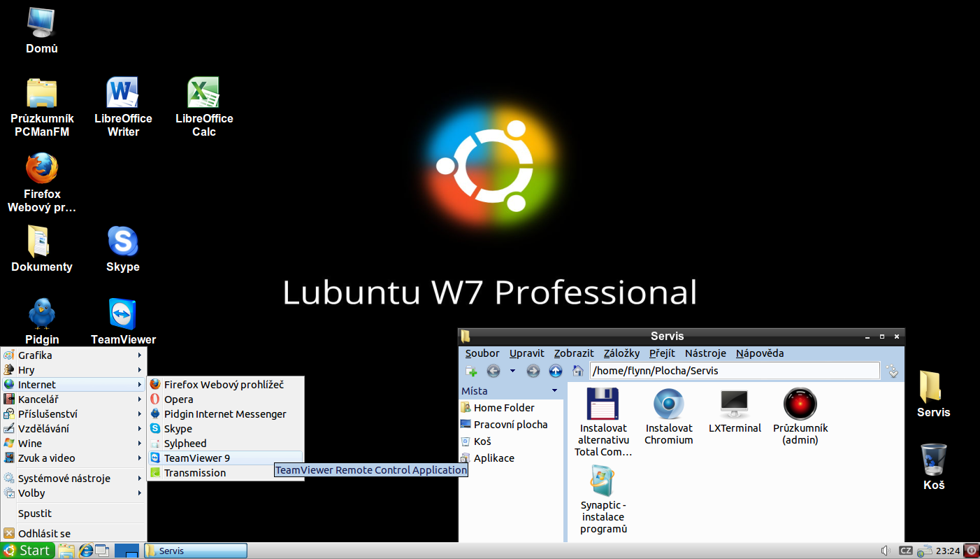The width and height of the screenshot is (980, 559).
Task: Launch Pidgin Internet Messenger from submenu
Action: pyautogui.click(x=226, y=414)
